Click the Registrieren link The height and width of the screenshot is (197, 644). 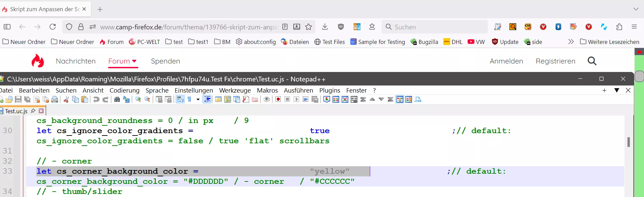(x=556, y=61)
